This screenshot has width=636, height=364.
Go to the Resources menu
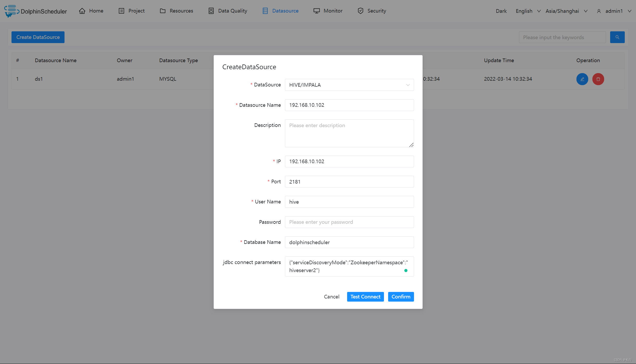click(176, 11)
